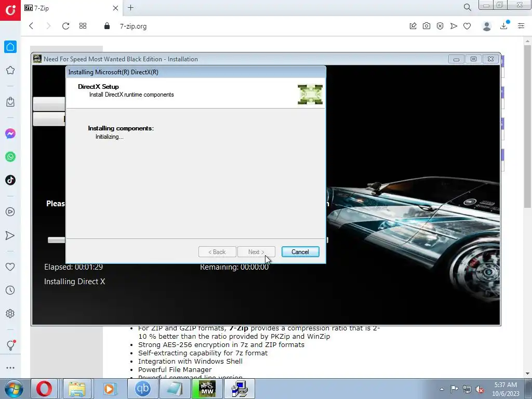Viewport: 532px width, 399px height.
Task: Show hidden system tray icons
Action: (442, 389)
